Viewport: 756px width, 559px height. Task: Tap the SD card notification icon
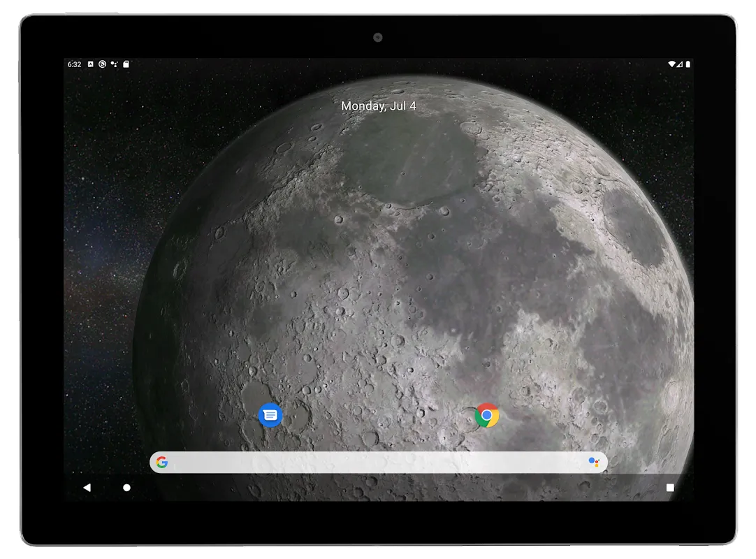coord(126,64)
